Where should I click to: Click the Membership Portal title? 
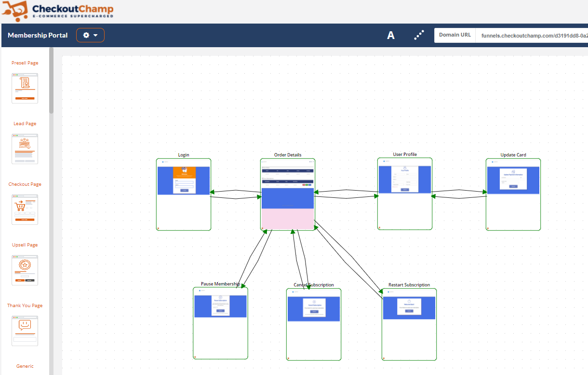point(38,35)
